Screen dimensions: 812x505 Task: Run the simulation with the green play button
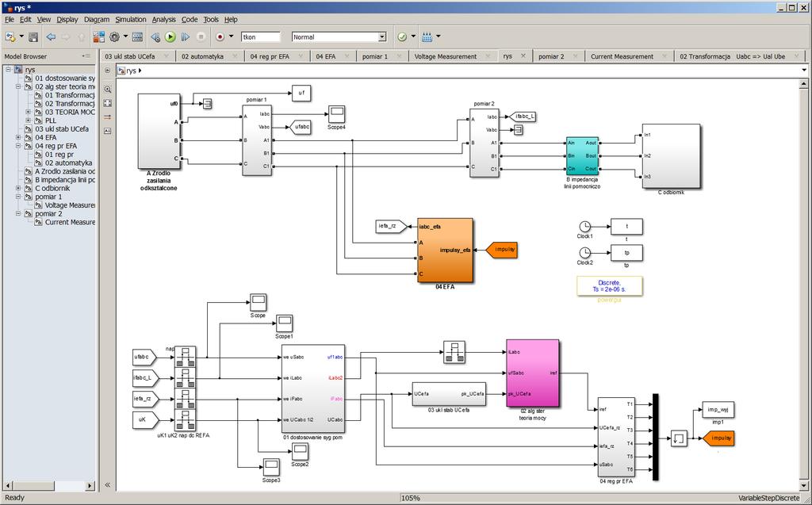170,36
